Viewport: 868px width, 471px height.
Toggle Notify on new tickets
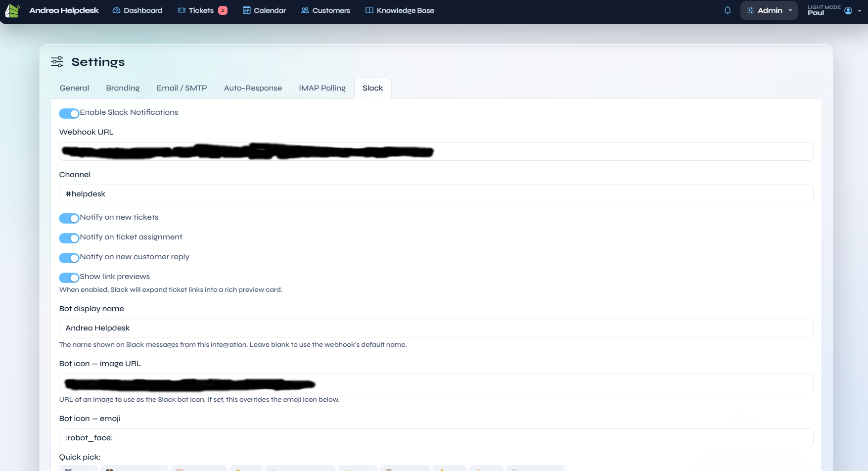[x=69, y=218]
